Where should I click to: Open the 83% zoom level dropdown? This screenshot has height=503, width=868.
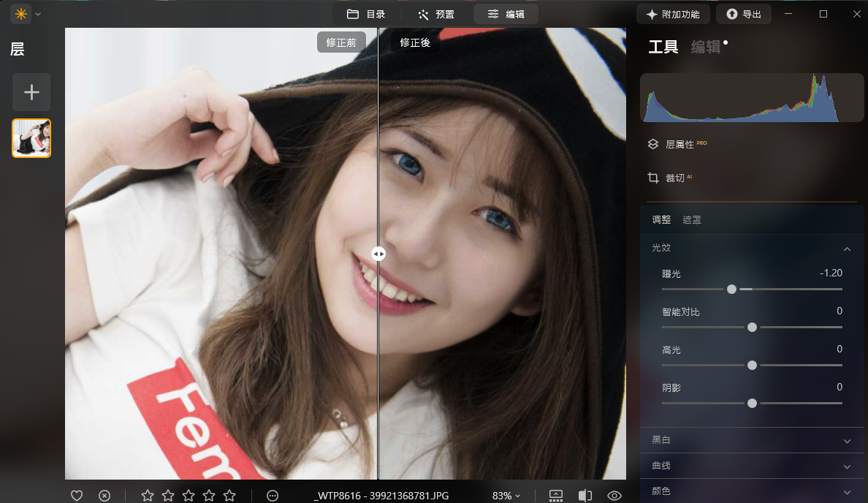(506, 496)
